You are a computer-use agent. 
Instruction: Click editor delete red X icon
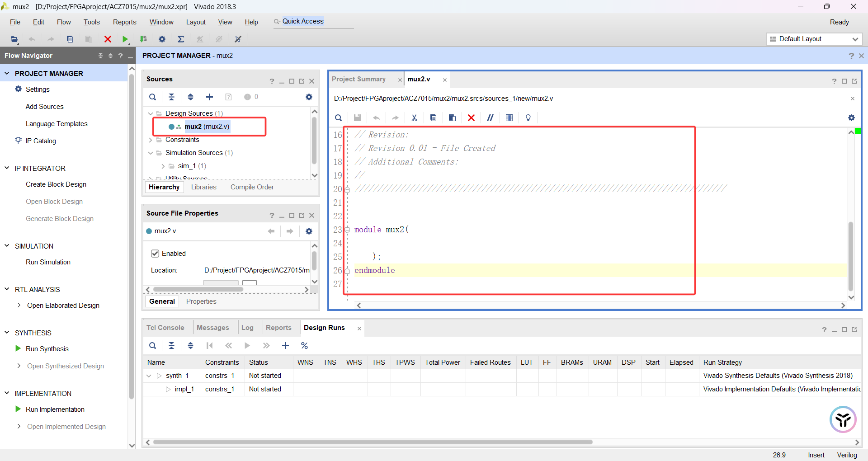click(471, 118)
